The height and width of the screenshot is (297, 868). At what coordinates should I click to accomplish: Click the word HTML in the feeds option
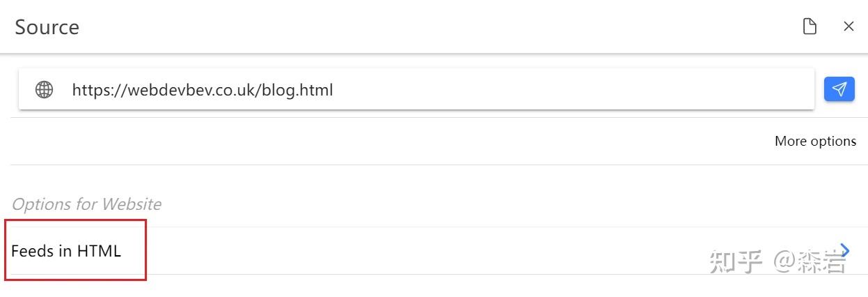(x=99, y=251)
